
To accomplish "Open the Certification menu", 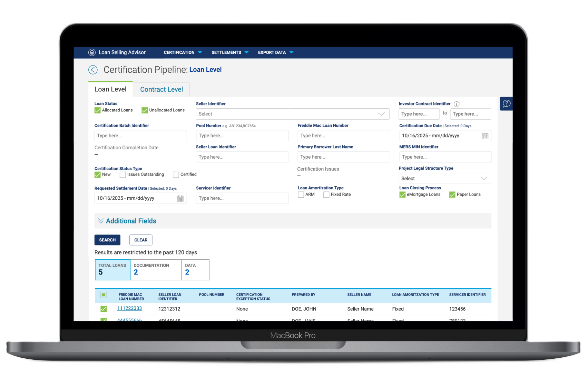I will pos(183,52).
